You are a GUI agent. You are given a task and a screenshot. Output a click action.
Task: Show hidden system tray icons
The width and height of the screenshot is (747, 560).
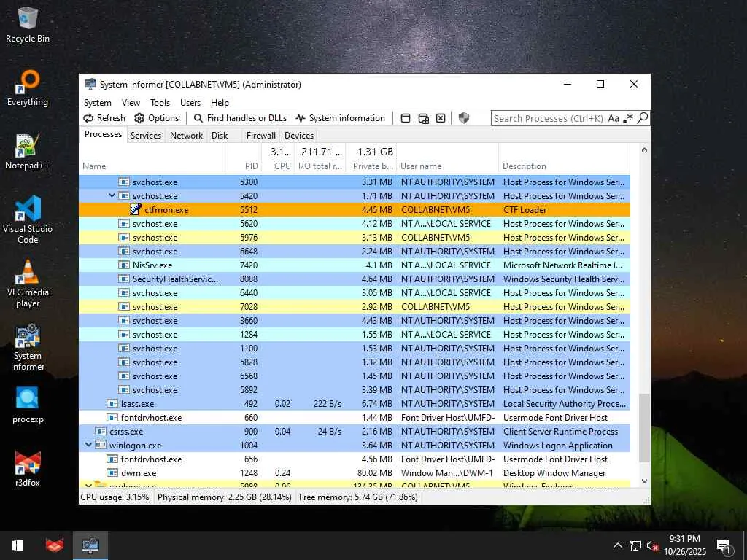617,545
